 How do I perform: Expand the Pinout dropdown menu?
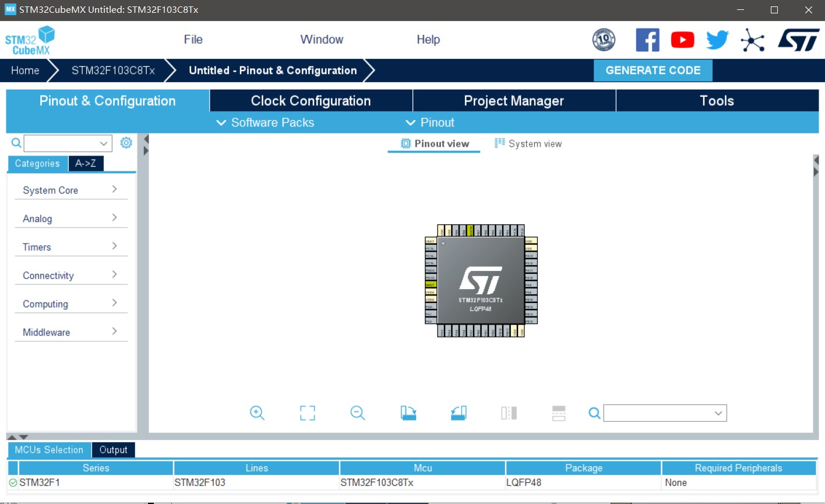pos(429,122)
